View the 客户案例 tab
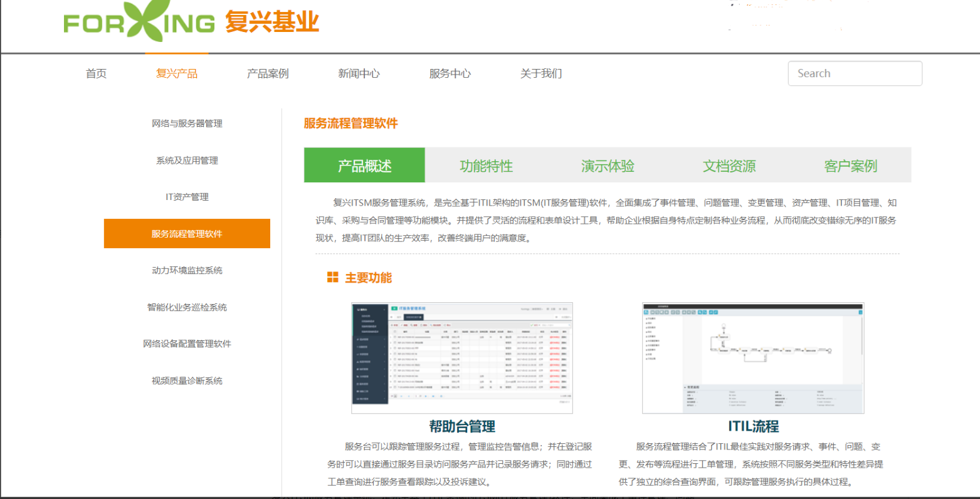 pos(850,165)
